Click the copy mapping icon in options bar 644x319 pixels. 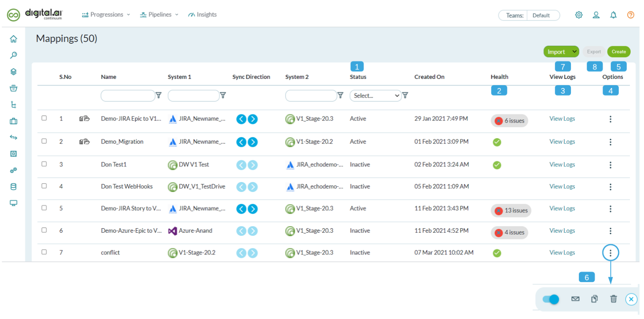pos(595,299)
